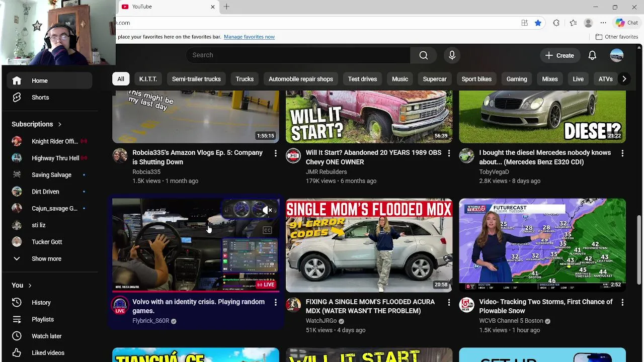The width and height of the screenshot is (644, 362).
Task: Open more options for flooded Acura MDX video
Action: [449, 303]
